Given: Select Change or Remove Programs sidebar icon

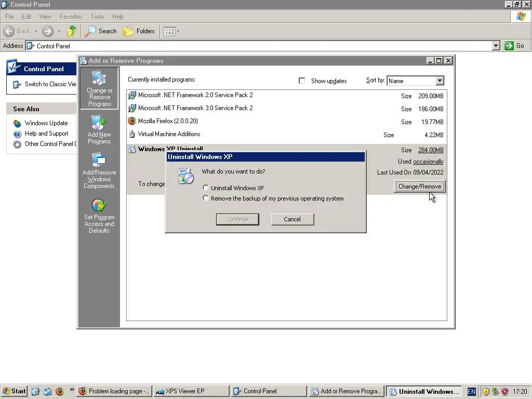Looking at the screenshot, I should tap(99, 88).
